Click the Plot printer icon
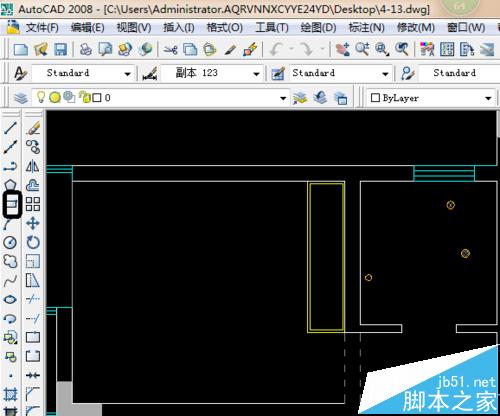Screen dimensions: 500x416 coord(86,50)
